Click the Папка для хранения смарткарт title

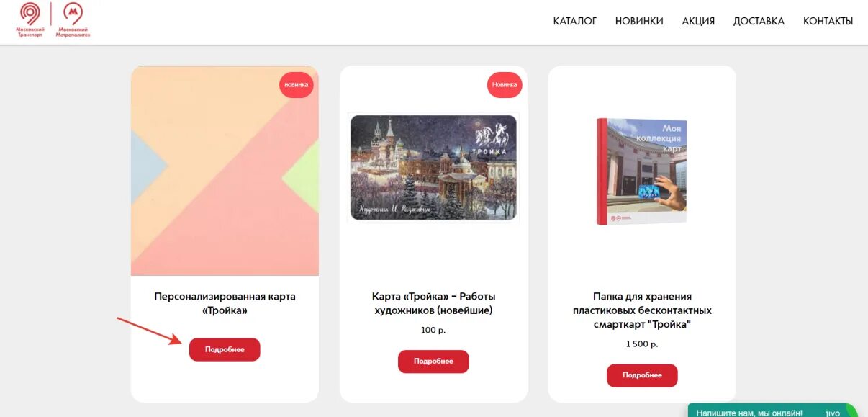click(642, 310)
